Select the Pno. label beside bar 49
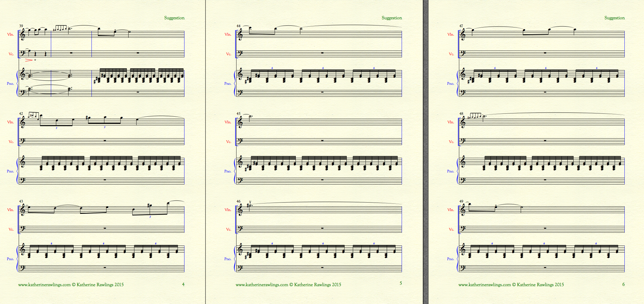The image size is (644, 304). click(x=451, y=259)
